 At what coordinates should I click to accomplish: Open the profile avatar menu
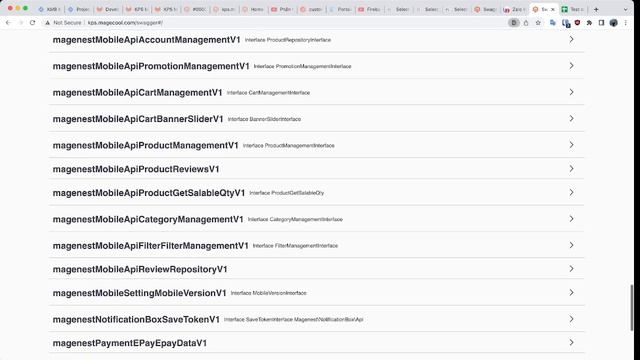[613, 23]
